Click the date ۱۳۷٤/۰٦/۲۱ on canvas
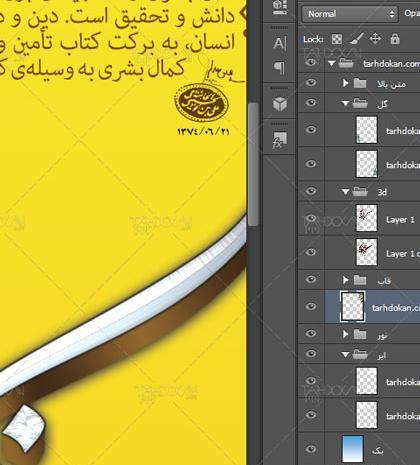420x465 pixels. tap(203, 131)
